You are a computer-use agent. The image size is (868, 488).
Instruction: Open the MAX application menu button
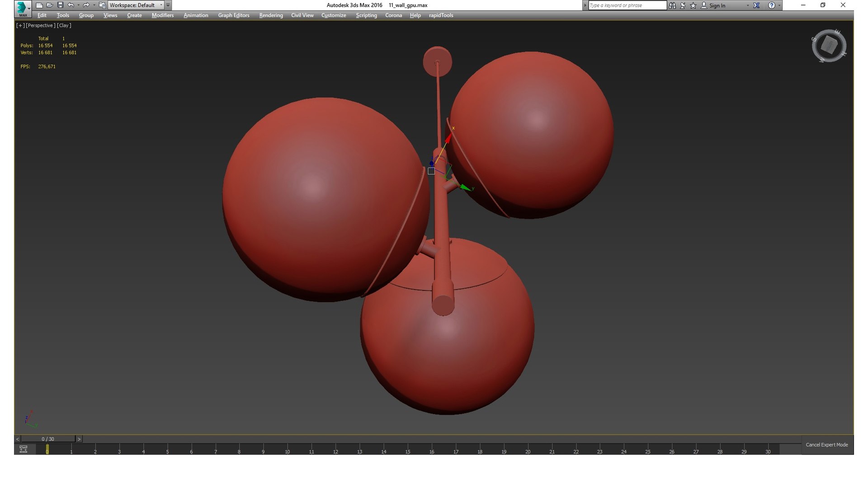23,9
